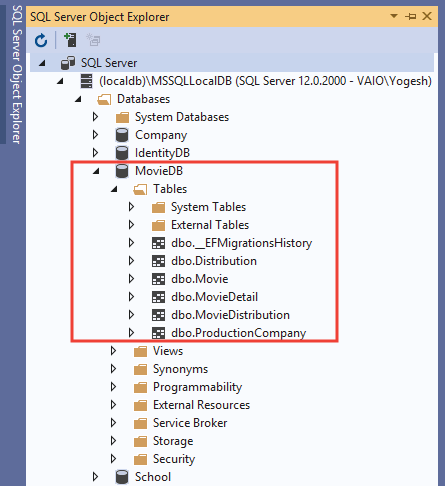Expand the IdentityDB database arrow

coord(95,153)
